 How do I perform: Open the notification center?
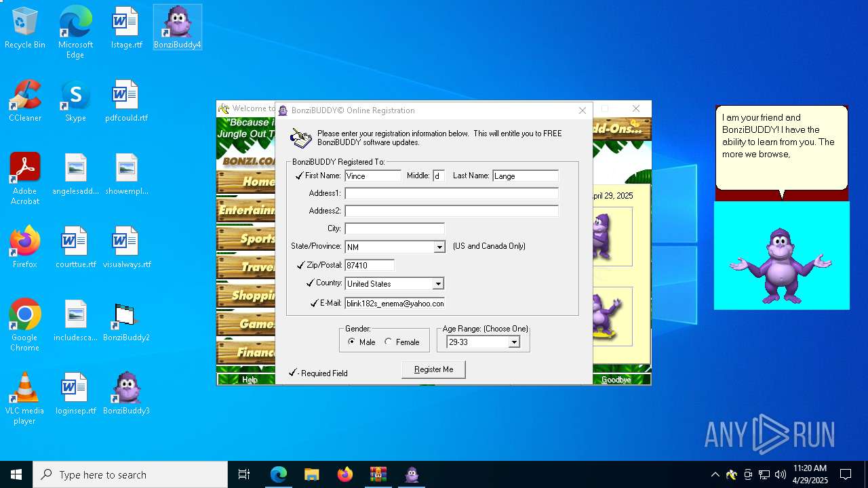(x=846, y=474)
